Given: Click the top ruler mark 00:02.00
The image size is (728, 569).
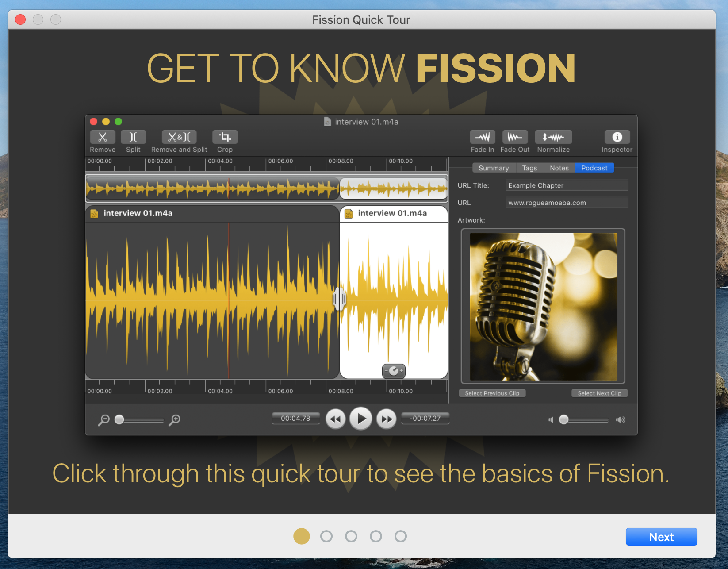Looking at the screenshot, I should [160, 161].
